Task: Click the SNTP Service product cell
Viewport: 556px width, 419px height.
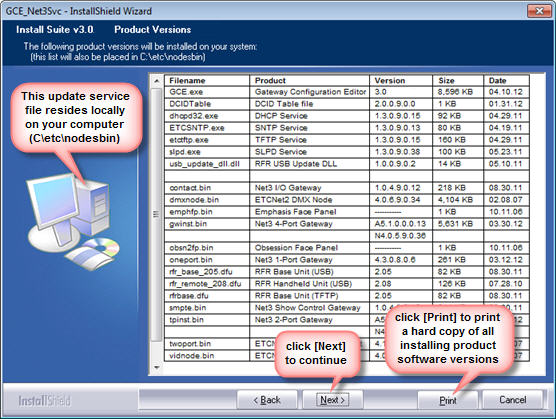Action: [310, 128]
